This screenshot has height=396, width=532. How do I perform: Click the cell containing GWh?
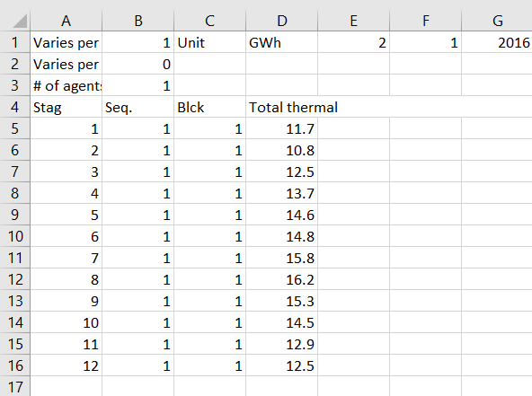coord(281,42)
